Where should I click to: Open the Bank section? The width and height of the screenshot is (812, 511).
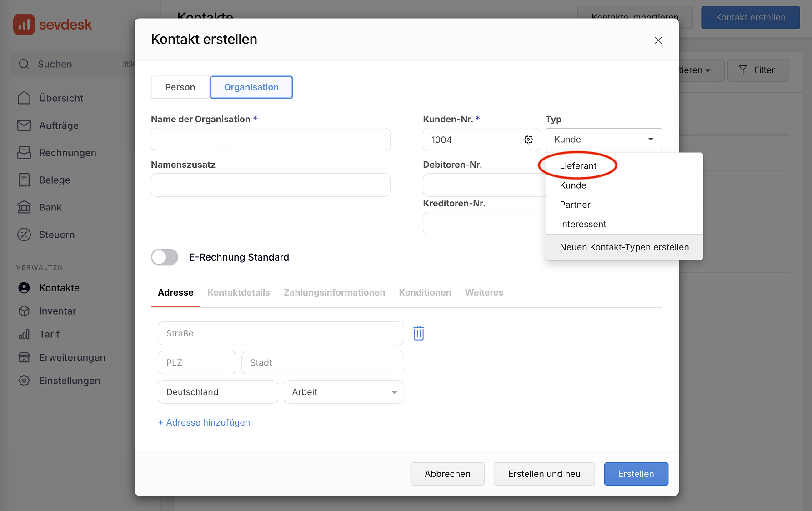coord(50,207)
